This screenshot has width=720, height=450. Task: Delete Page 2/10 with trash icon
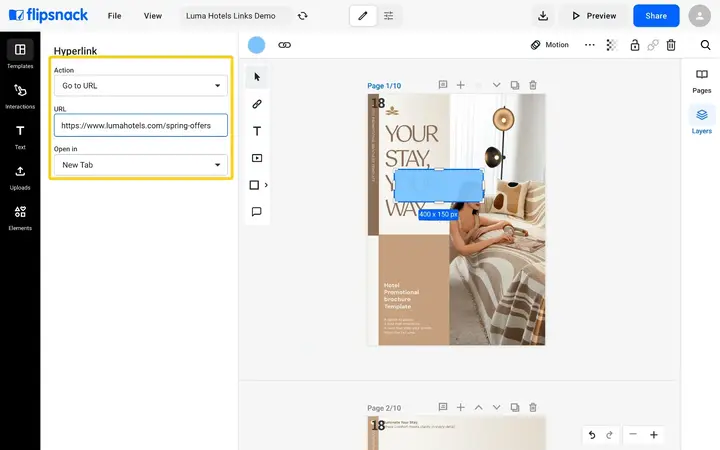point(533,407)
